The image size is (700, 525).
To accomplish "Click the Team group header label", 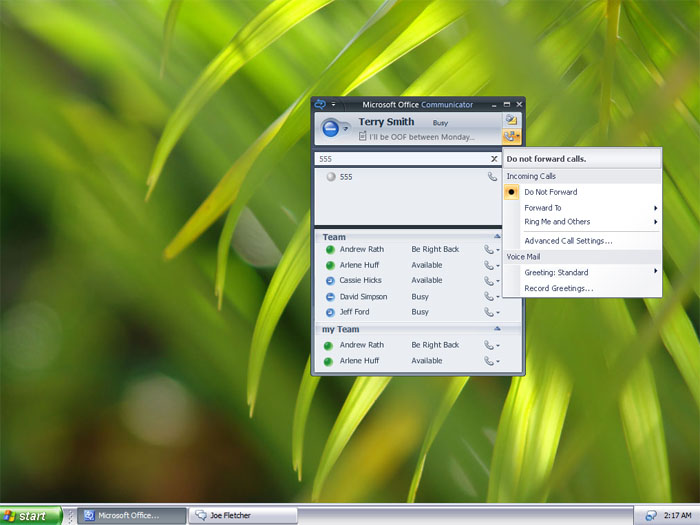I will [334, 237].
